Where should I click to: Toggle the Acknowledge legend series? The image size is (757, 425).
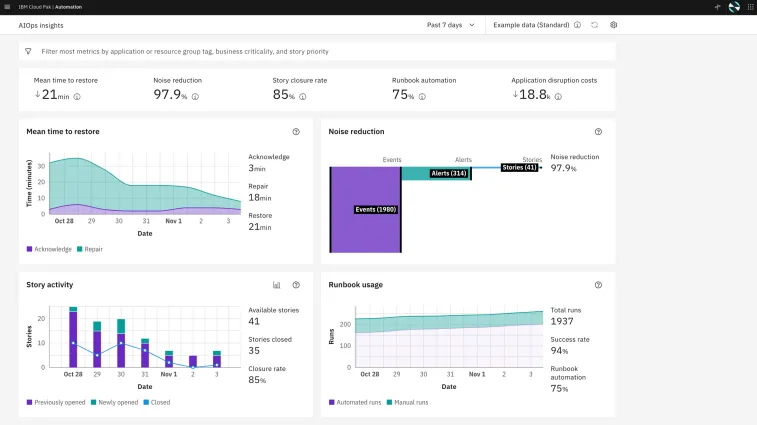click(x=46, y=249)
